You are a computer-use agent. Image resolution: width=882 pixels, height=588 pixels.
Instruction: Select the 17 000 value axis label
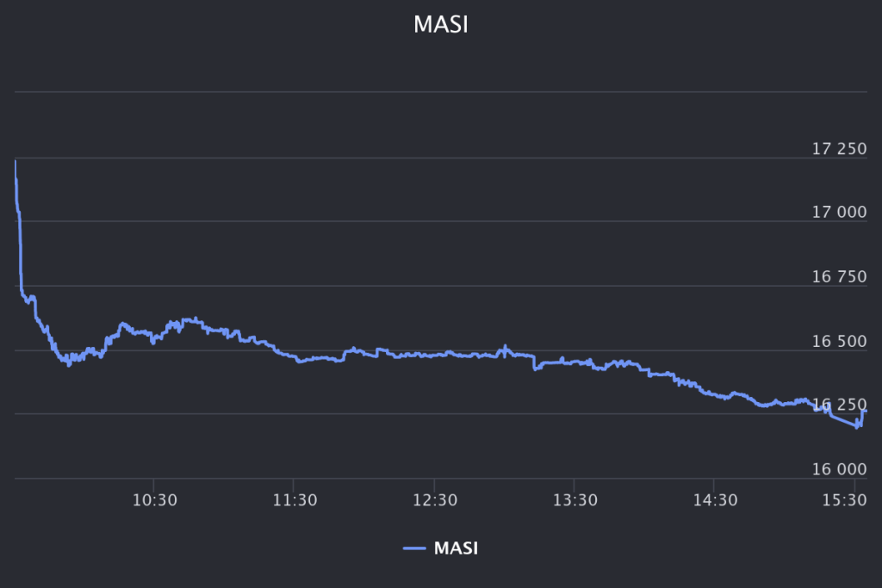point(839,213)
